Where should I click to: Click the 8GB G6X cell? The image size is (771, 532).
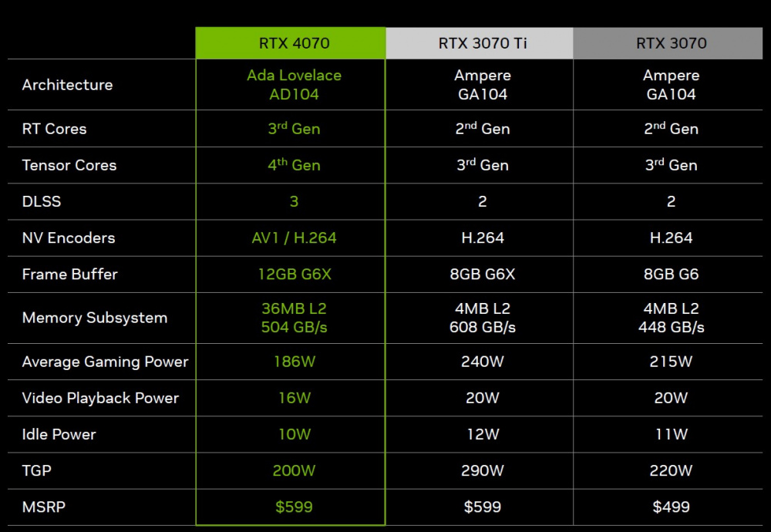tap(483, 274)
